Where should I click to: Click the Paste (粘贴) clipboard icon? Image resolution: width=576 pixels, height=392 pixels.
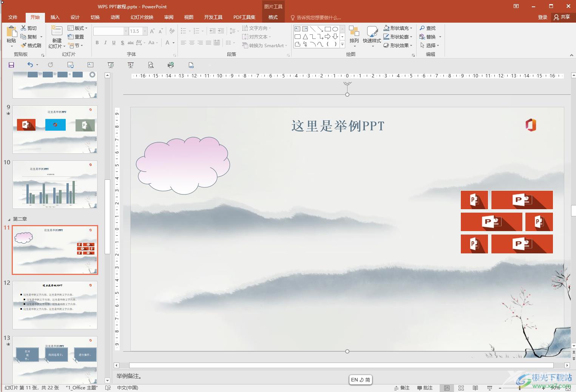(x=11, y=32)
